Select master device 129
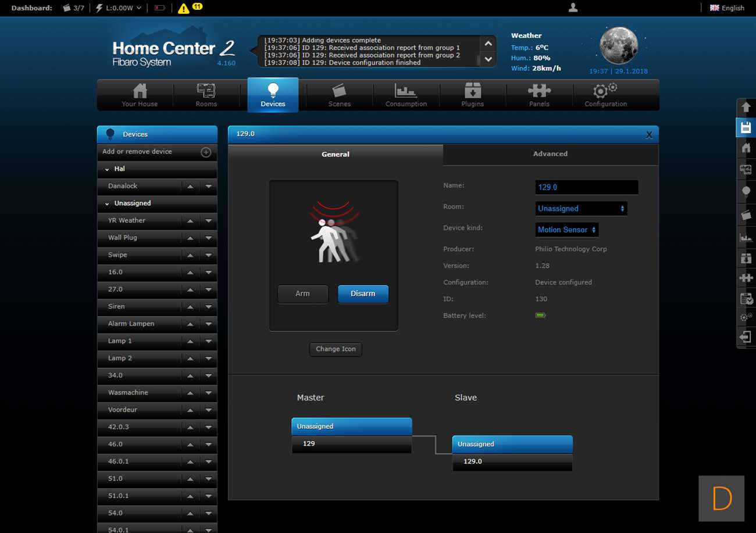Image resolution: width=756 pixels, height=533 pixels. click(352, 444)
